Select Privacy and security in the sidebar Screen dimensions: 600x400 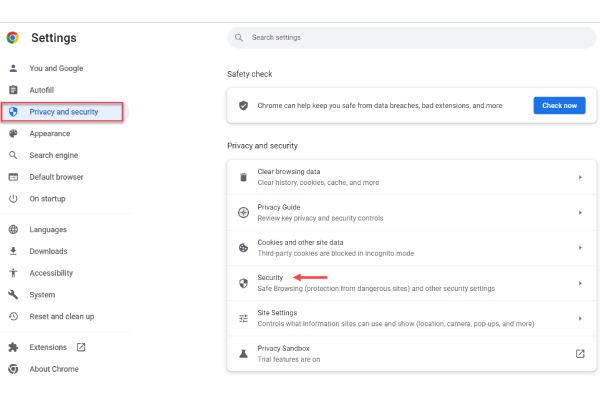(62, 112)
